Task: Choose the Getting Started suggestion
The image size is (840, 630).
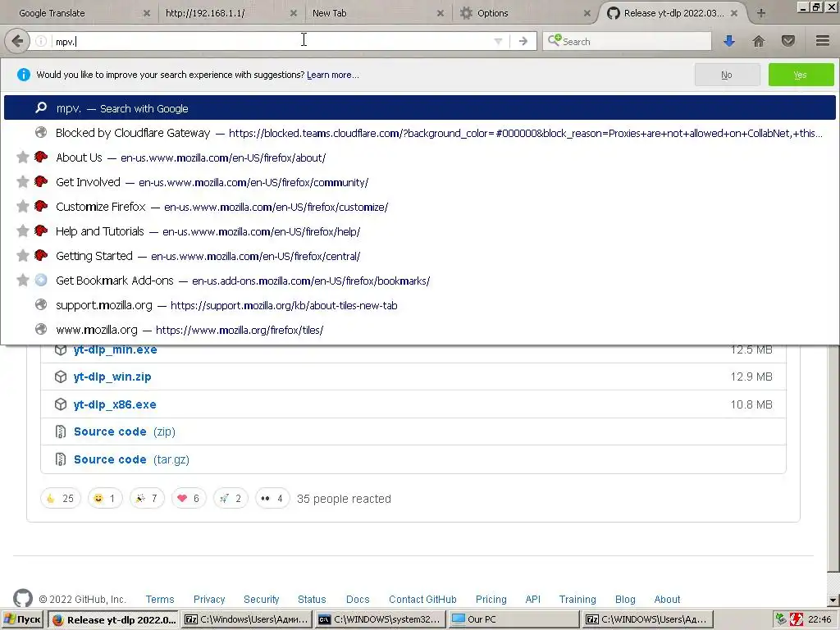Action: click(x=419, y=256)
